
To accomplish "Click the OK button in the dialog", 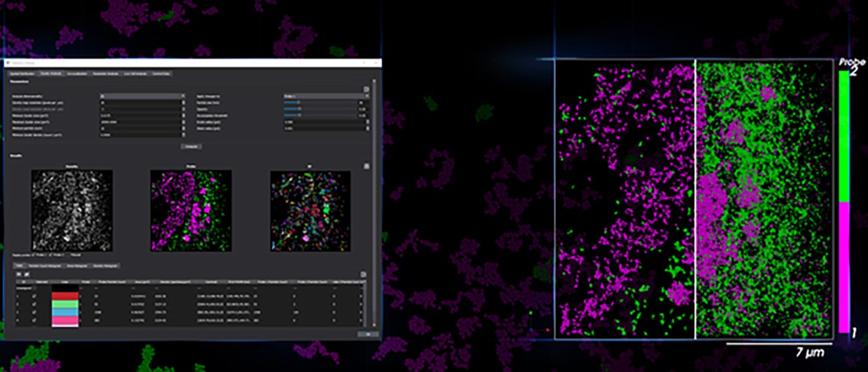I will pyautogui.click(x=368, y=333).
